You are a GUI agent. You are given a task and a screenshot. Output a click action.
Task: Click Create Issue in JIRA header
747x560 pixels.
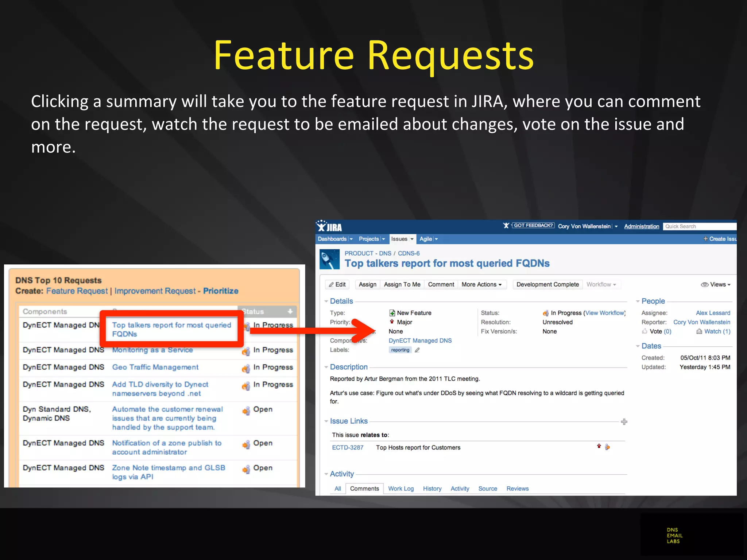coord(720,239)
